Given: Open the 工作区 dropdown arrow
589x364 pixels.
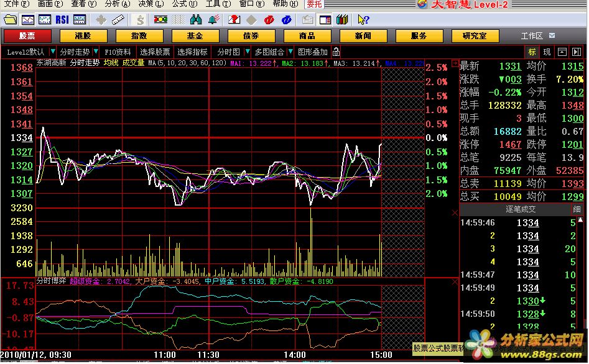Looking at the screenshot, I should click(552, 35).
